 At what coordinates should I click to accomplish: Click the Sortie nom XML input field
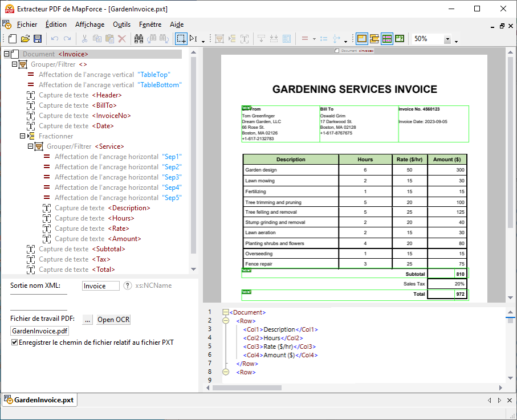pos(100,286)
